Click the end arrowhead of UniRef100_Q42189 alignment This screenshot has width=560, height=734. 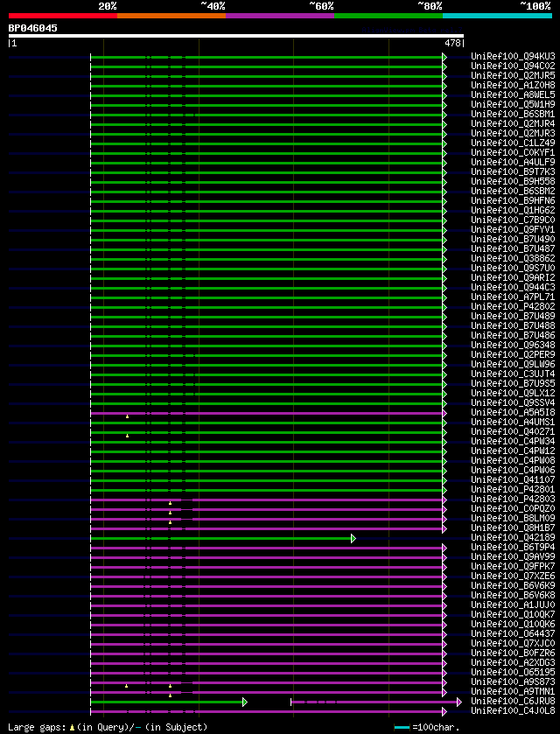click(353, 538)
